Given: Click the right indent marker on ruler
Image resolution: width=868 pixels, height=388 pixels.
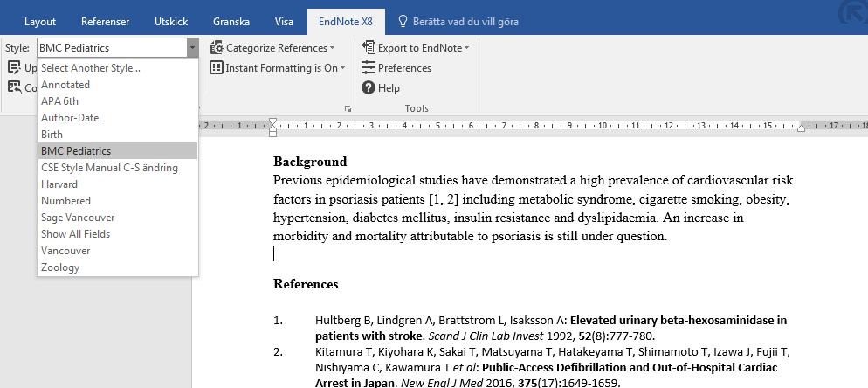Looking at the screenshot, I should [801, 128].
